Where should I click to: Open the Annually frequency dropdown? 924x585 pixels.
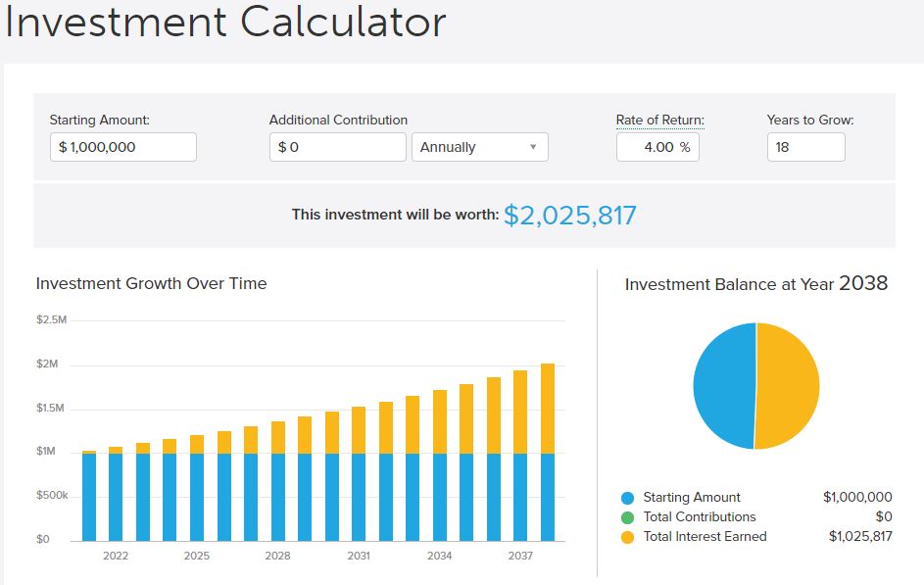pyautogui.click(x=479, y=147)
